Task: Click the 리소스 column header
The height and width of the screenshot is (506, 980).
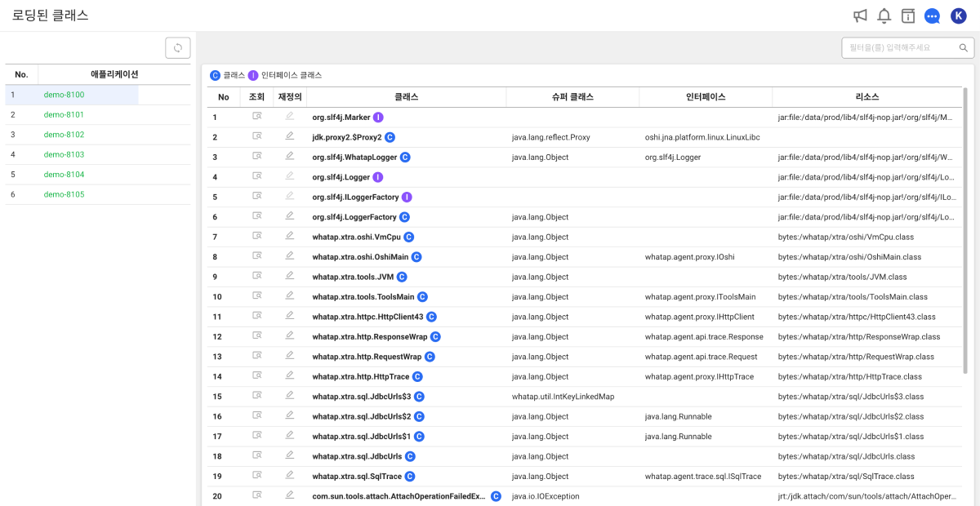Action: (x=867, y=97)
